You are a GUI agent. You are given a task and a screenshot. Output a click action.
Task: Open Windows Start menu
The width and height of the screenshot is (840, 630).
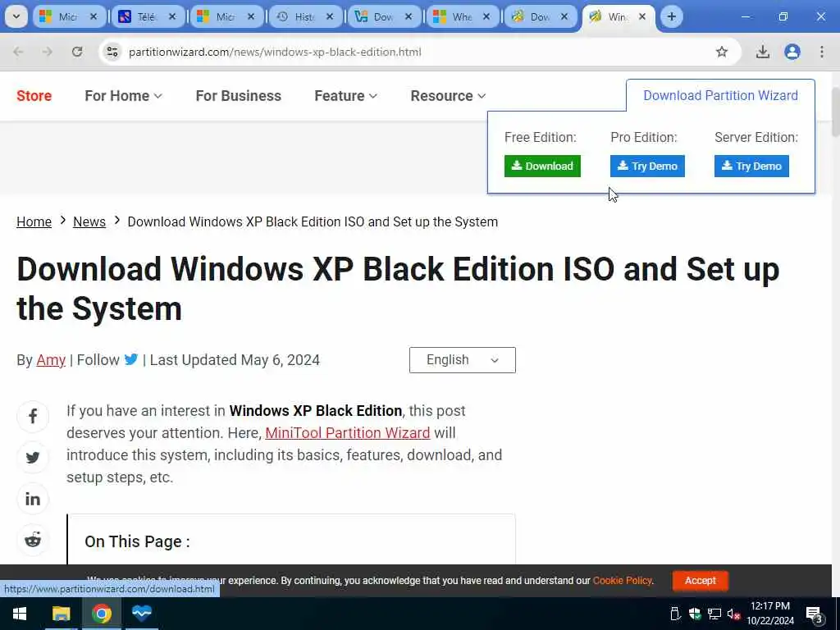[x=20, y=614]
